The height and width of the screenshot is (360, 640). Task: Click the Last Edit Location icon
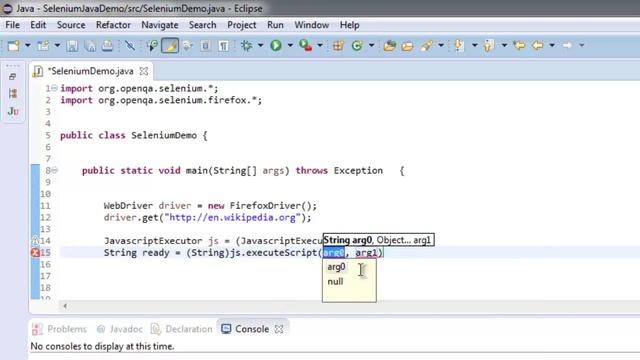[x=520, y=45]
